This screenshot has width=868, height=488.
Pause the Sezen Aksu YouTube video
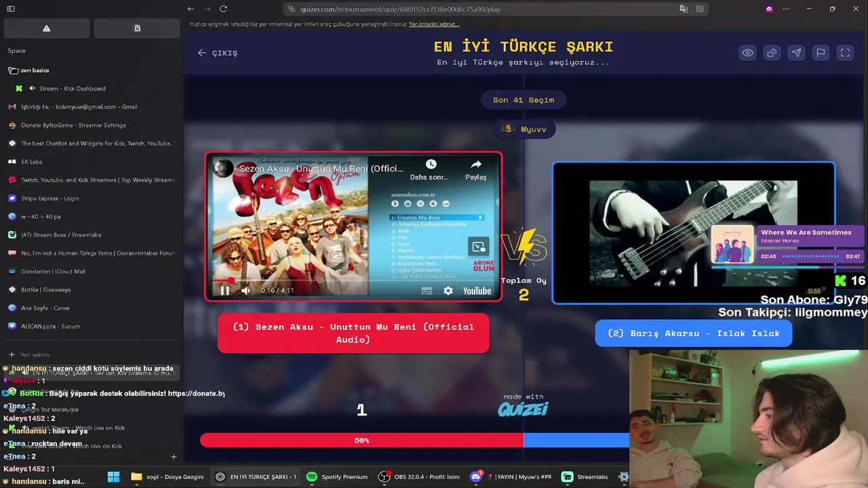224,291
